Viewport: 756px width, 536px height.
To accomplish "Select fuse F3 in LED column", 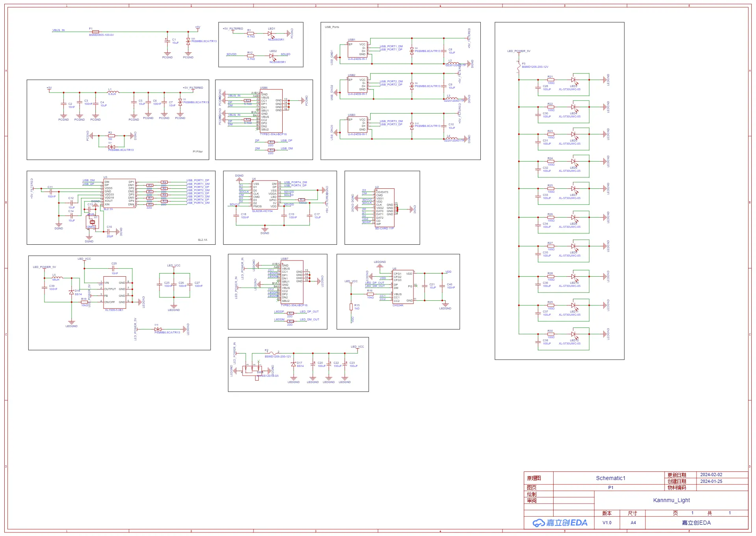I will [519, 67].
